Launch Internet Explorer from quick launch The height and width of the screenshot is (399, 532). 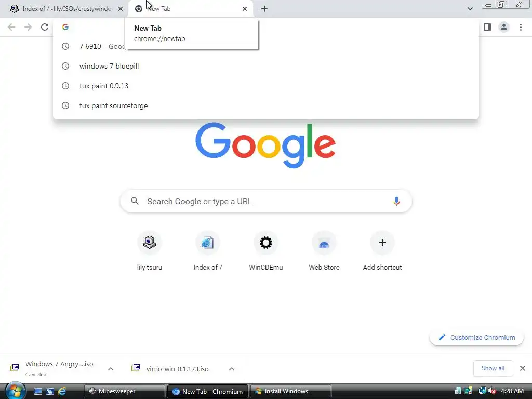pos(62,392)
